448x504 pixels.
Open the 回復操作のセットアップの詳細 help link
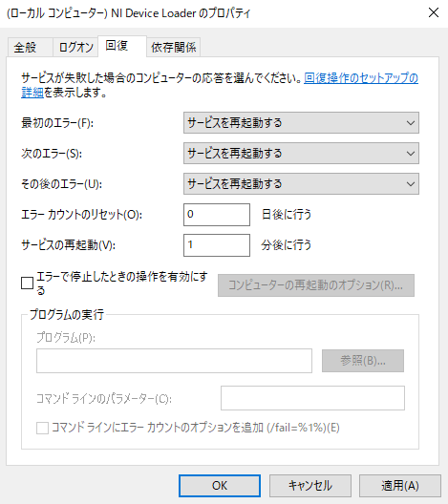point(361,78)
